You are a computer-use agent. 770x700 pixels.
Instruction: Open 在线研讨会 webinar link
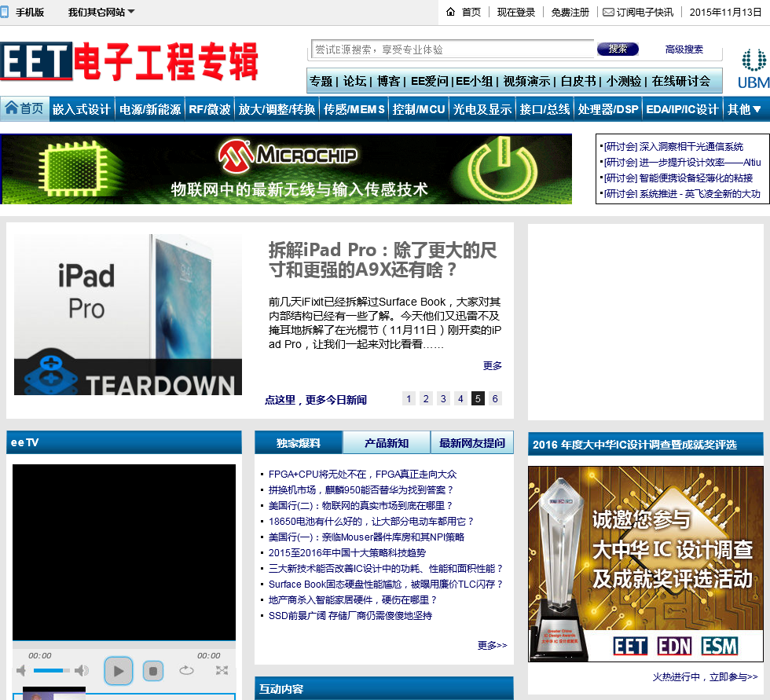[680, 81]
